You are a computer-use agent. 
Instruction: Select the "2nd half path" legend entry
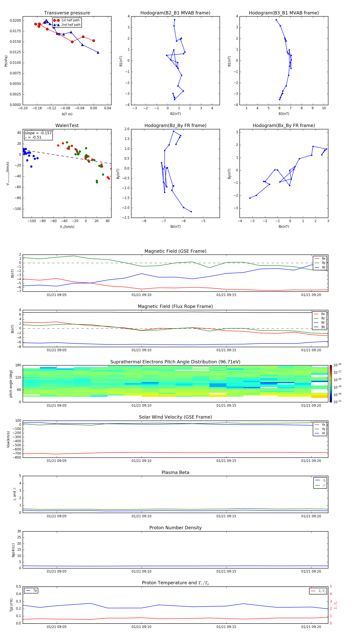coord(67,25)
